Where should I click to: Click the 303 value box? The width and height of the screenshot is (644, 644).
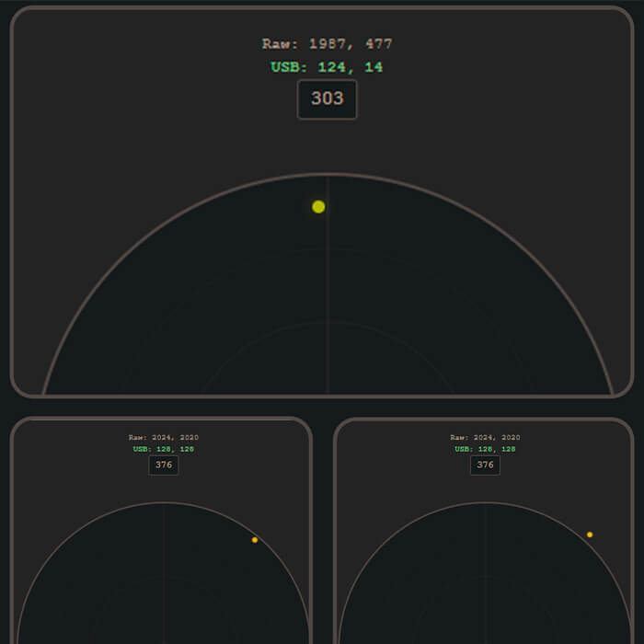point(327,99)
